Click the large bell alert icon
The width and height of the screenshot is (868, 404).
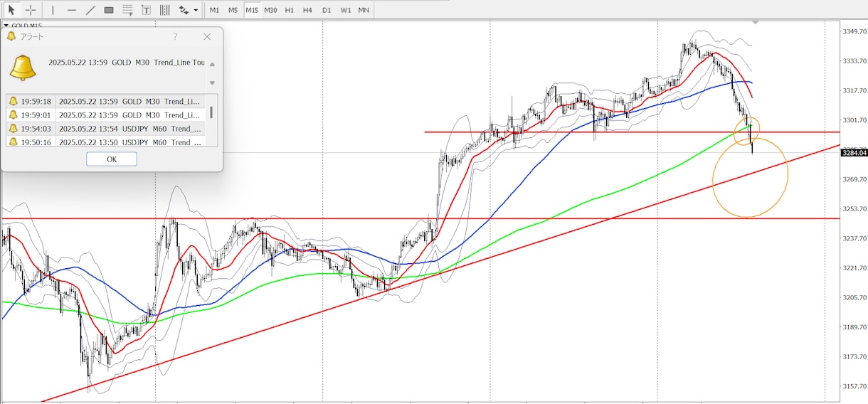(x=23, y=68)
